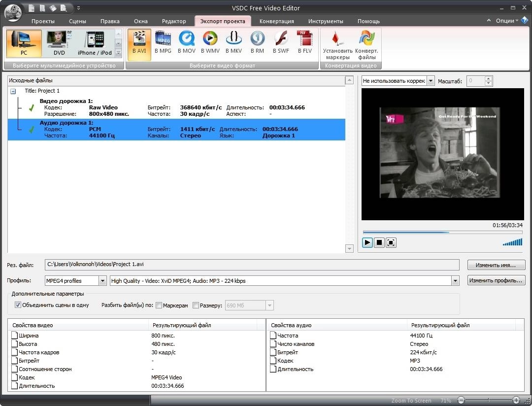This screenshot has width=532, height=406.
Task: Open the High Quality profile preset dropdown
Action: [455, 281]
